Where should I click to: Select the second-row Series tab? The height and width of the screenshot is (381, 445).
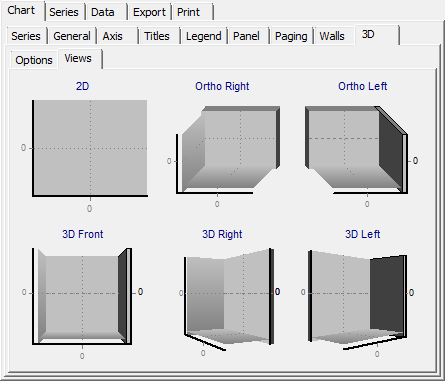pyautogui.click(x=26, y=36)
